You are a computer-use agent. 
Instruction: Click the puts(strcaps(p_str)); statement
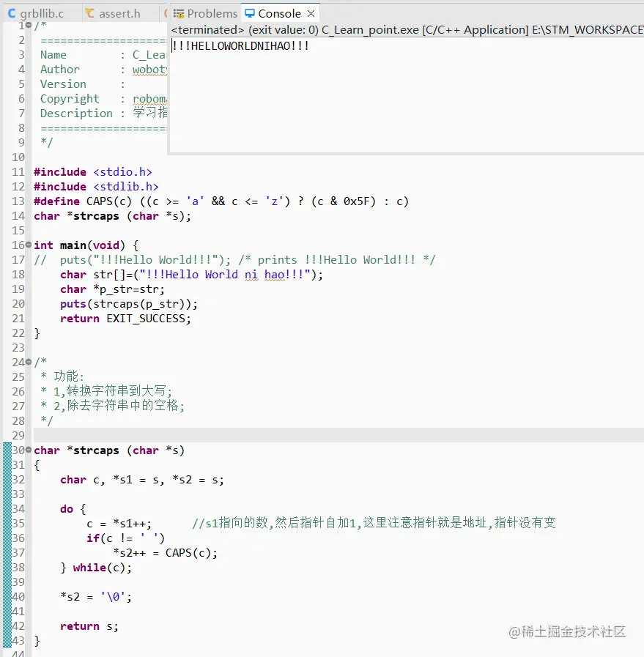tap(129, 304)
